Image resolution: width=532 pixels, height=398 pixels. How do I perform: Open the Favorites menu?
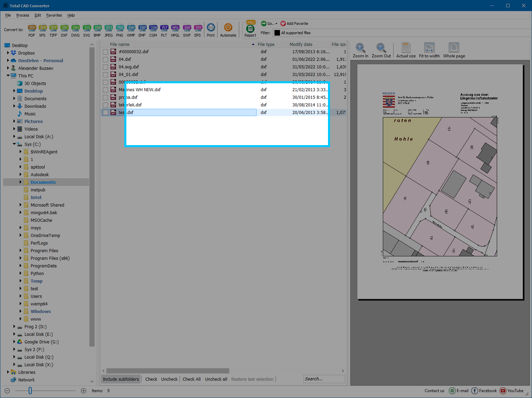tap(54, 15)
